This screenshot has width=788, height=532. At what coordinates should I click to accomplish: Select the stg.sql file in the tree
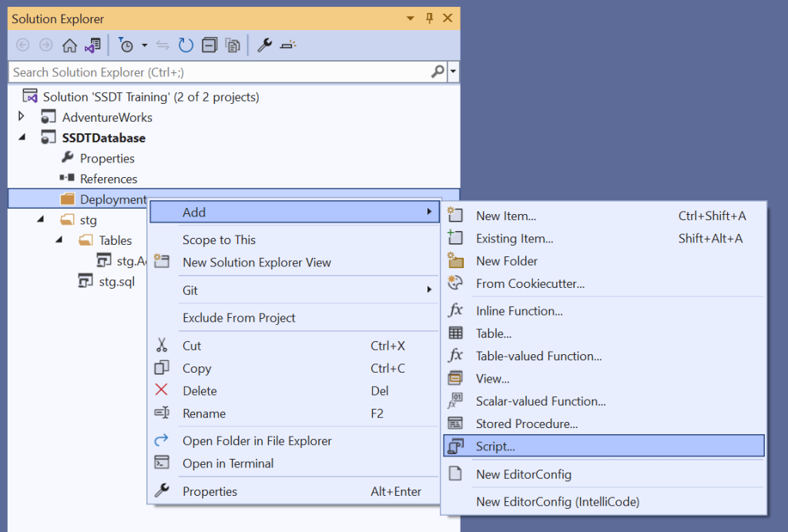coord(116,281)
